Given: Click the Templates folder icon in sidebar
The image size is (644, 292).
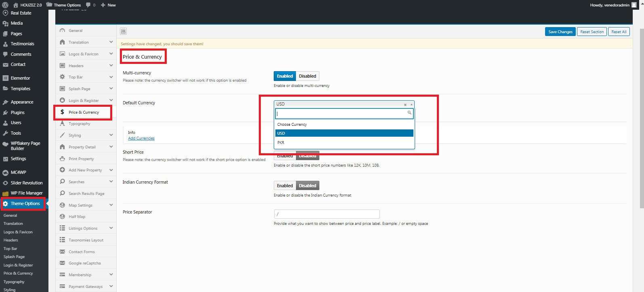Looking at the screenshot, I should click(x=5, y=89).
